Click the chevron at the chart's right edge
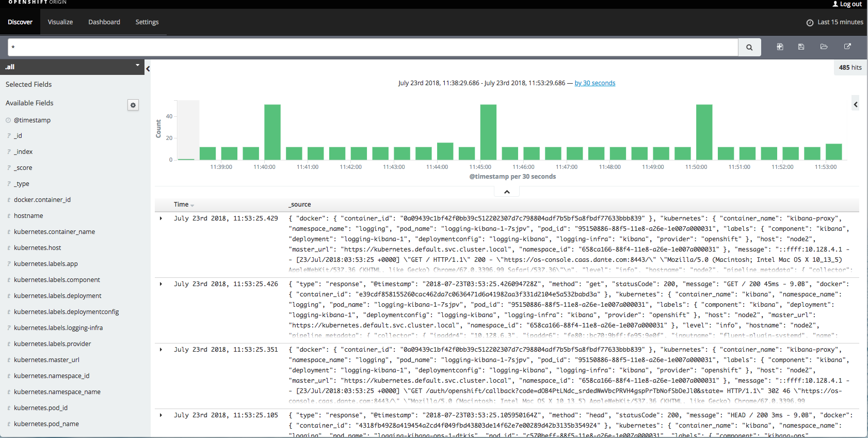The image size is (868, 438). tap(855, 104)
